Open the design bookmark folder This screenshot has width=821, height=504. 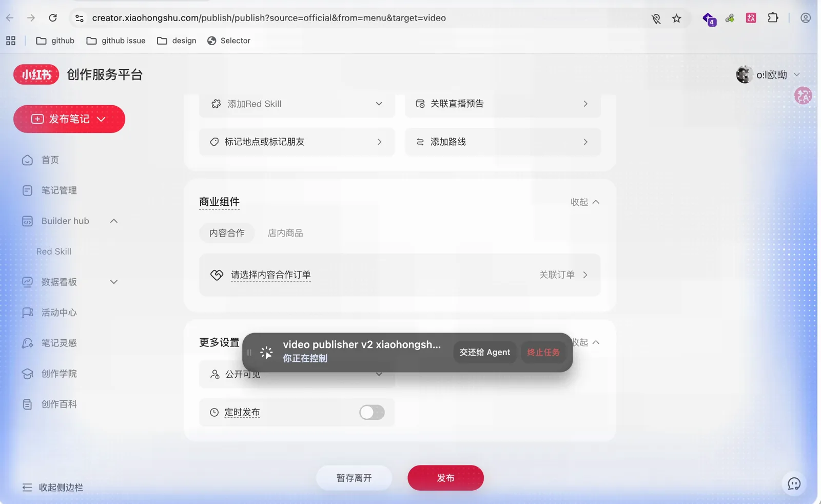(x=177, y=41)
